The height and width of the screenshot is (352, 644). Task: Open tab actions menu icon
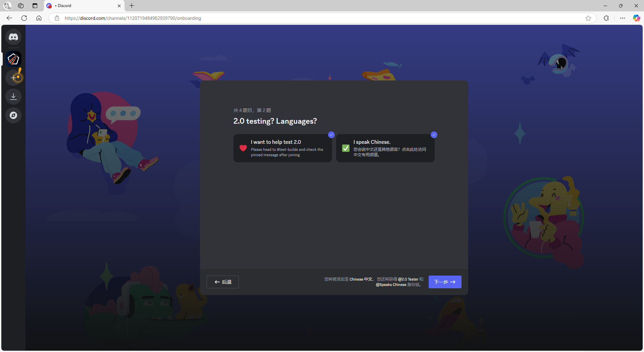[35, 6]
